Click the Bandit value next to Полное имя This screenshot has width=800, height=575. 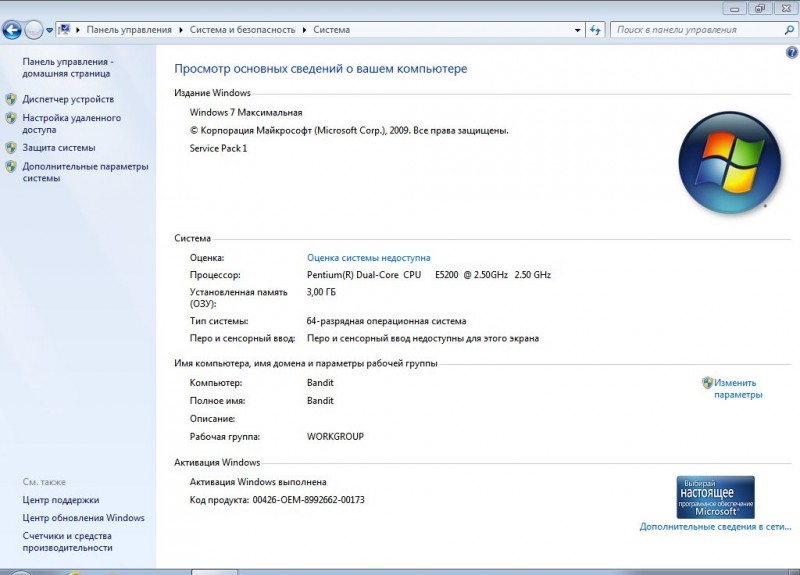[320, 401]
